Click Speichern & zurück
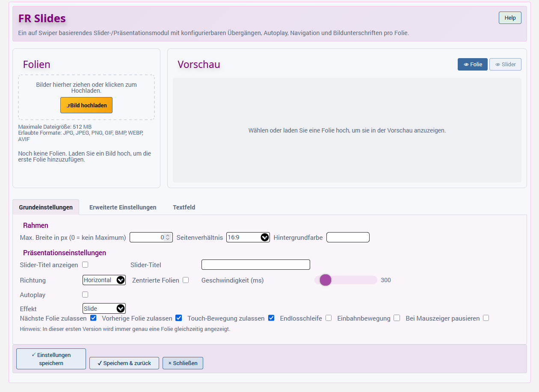Image resolution: width=539 pixels, height=392 pixels. click(124, 363)
